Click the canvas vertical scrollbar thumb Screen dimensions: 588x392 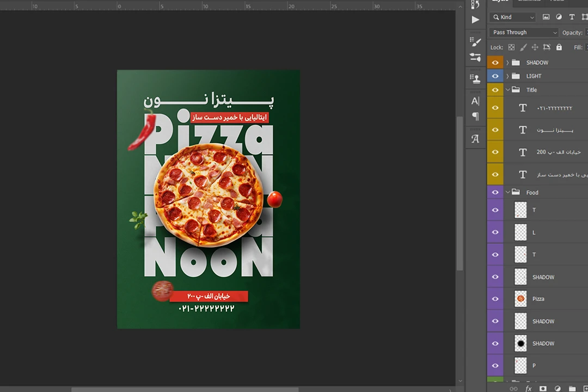click(x=460, y=193)
